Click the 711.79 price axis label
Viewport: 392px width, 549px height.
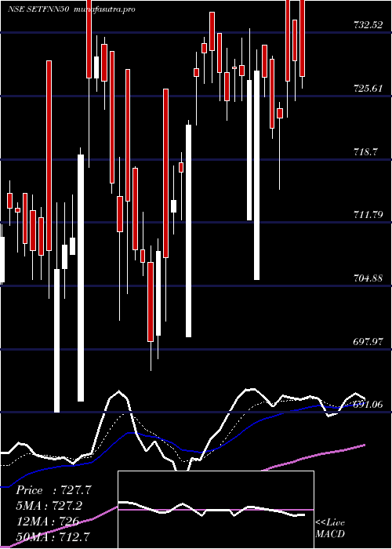click(368, 214)
